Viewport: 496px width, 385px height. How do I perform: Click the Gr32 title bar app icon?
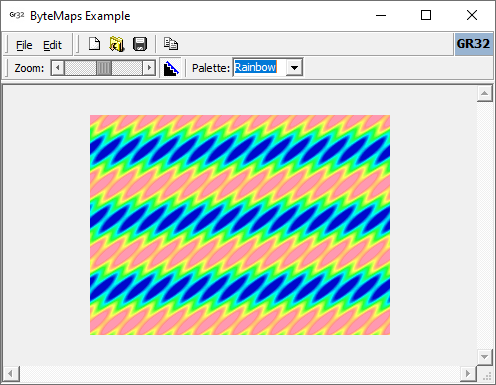pyautogui.click(x=17, y=15)
